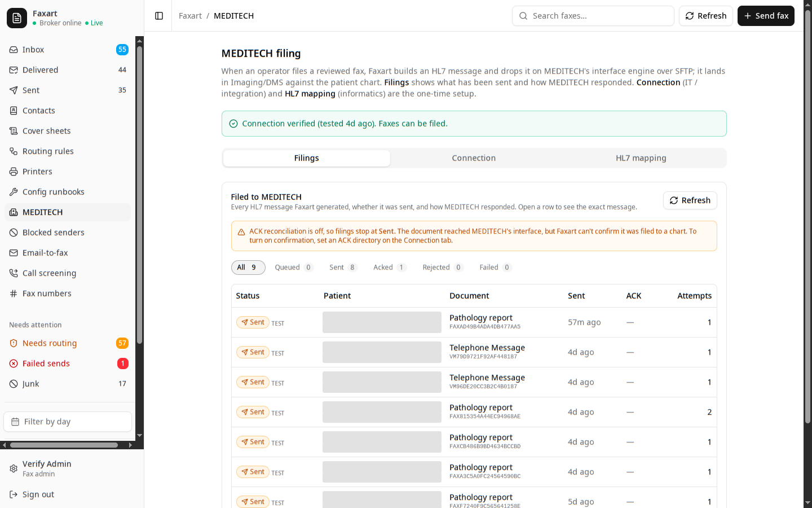This screenshot has height=508, width=812.
Task: Select the Acked 1 filter
Action: tap(390, 268)
